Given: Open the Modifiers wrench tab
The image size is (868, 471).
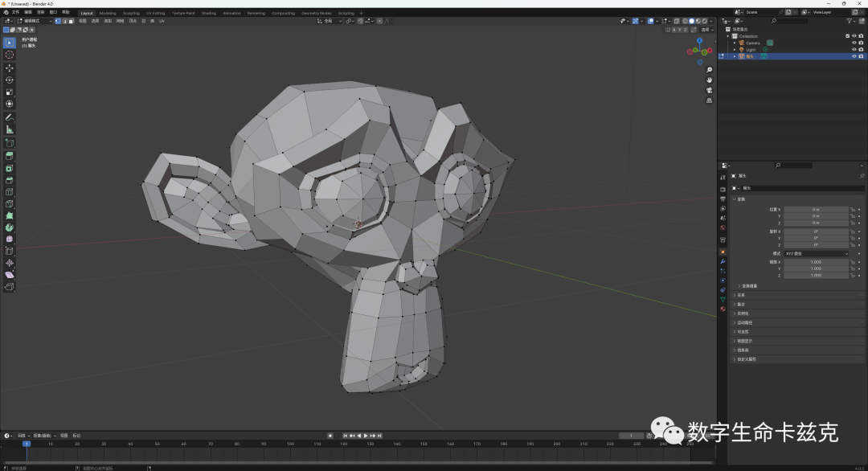Looking at the screenshot, I should coord(723,261).
